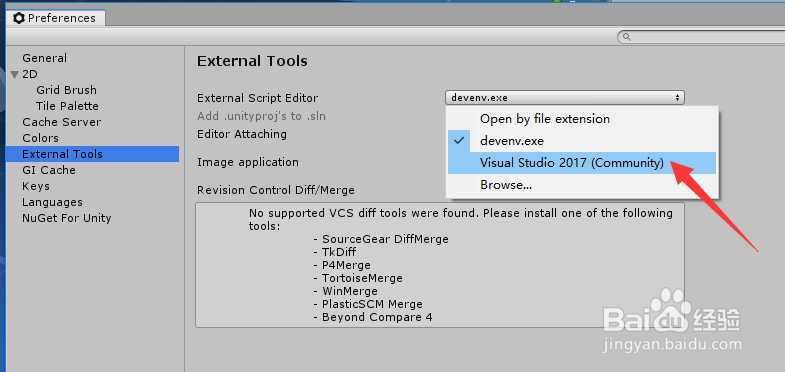Collapse the 2D section triangle
Image resolution: width=785 pixels, height=372 pixels.
click(14, 75)
